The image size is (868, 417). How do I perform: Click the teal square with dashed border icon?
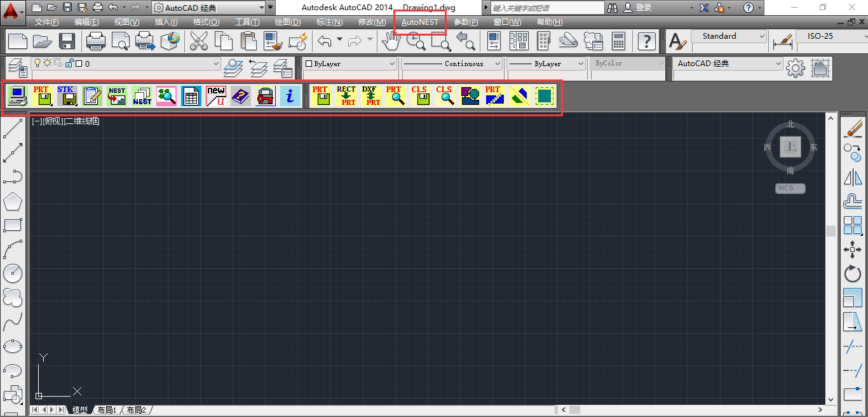(x=544, y=96)
